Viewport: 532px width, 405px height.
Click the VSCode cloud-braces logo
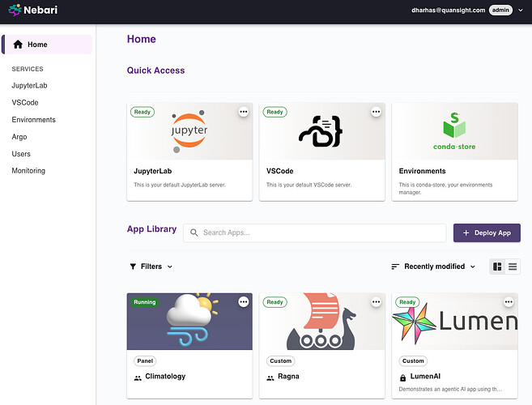[x=321, y=131]
